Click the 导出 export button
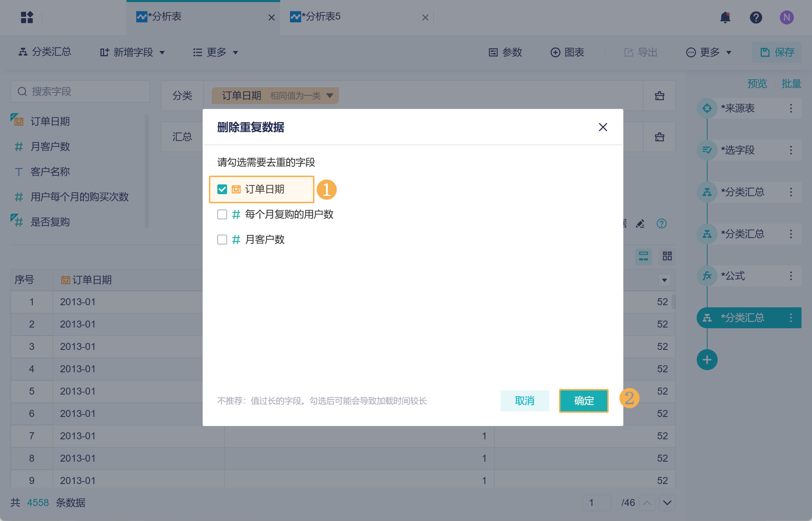This screenshot has height=521, width=812. pyautogui.click(x=641, y=52)
